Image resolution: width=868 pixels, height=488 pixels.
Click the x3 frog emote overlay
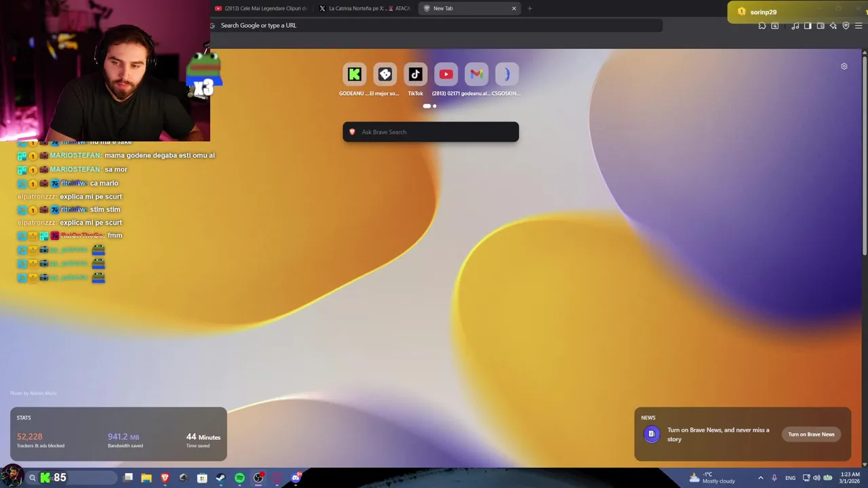tap(203, 76)
